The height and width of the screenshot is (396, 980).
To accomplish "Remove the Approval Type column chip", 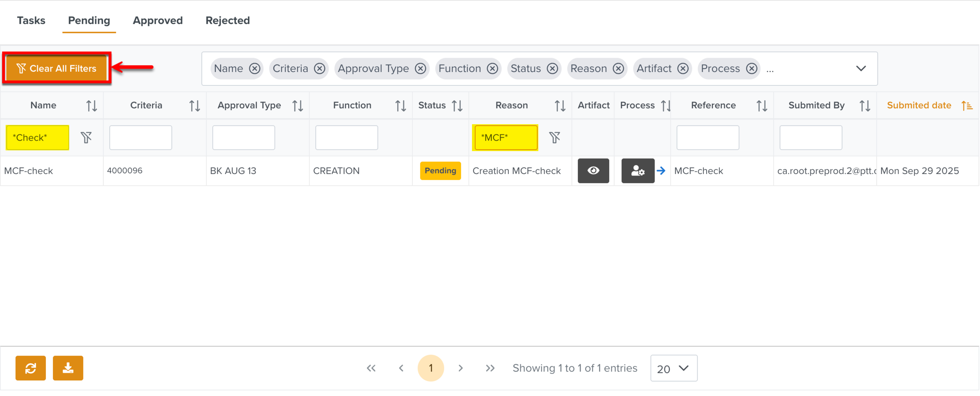I will (x=420, y=69).
